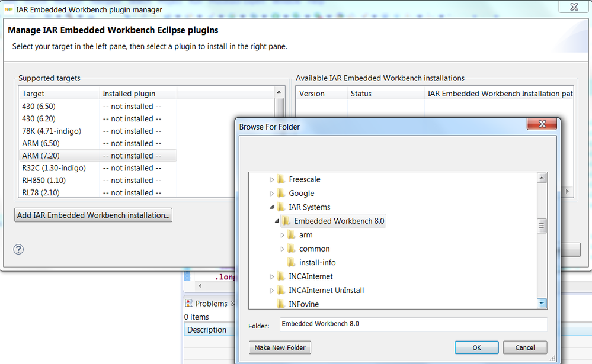Cancel the Browse For Folder dialog
The height and width of the screenshot is (364, 592).
click(x=525, y=347)
